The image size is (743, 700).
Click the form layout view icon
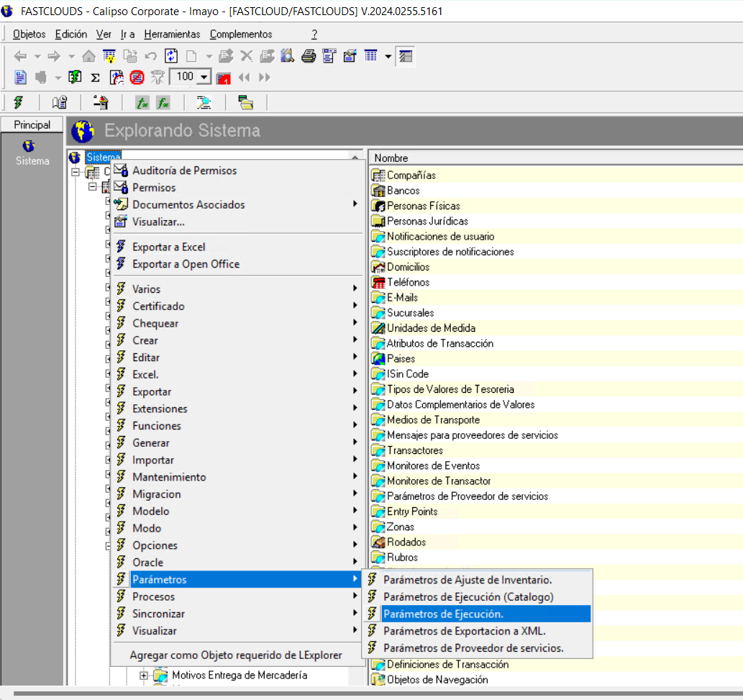point(329,56)
